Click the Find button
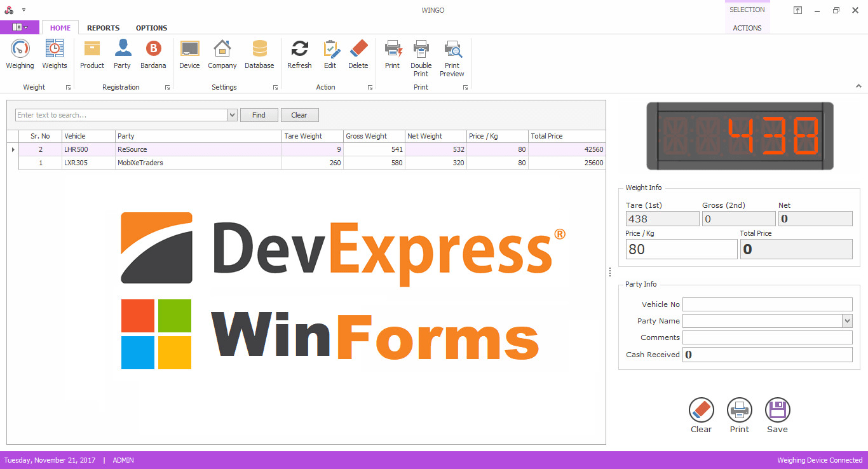868x469 pixels. pyautogui.click(x=259, y=114)
